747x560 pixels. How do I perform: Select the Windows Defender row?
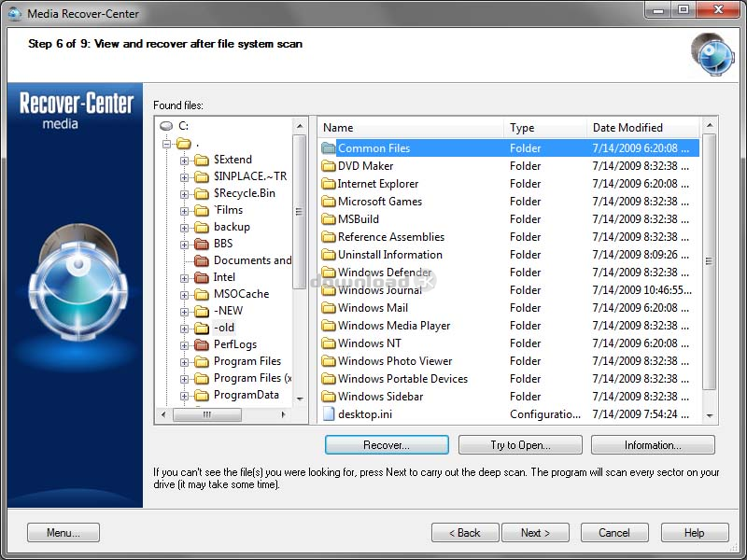[x=509, y=273]
